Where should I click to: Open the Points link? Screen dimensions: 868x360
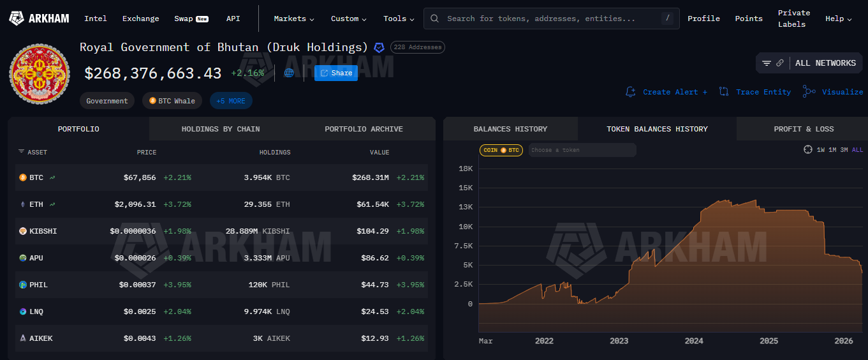click(749, 19)
